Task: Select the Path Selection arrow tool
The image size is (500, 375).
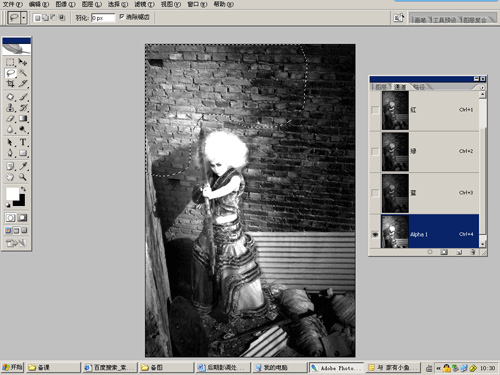Action: (10, 142)
